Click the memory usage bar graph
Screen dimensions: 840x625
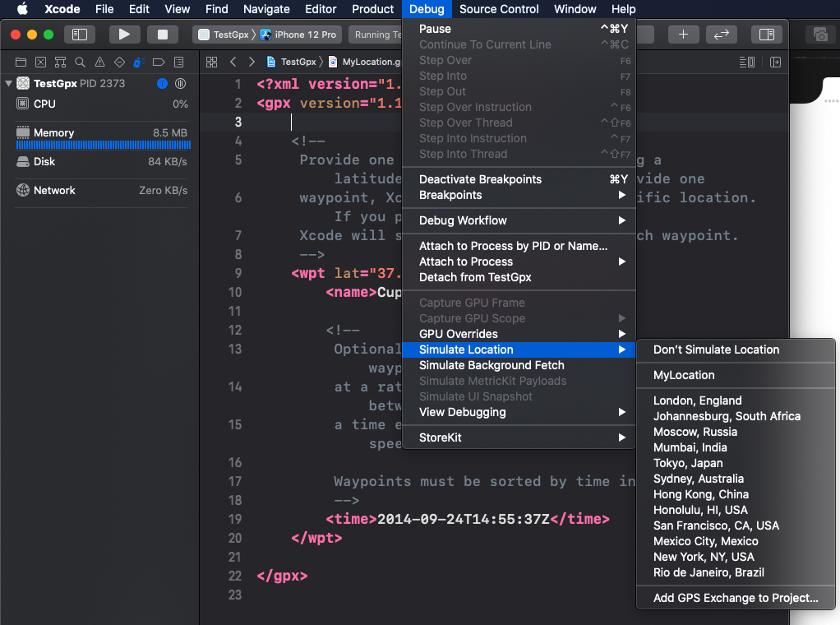pyautogui.click(x=104, y=145)
